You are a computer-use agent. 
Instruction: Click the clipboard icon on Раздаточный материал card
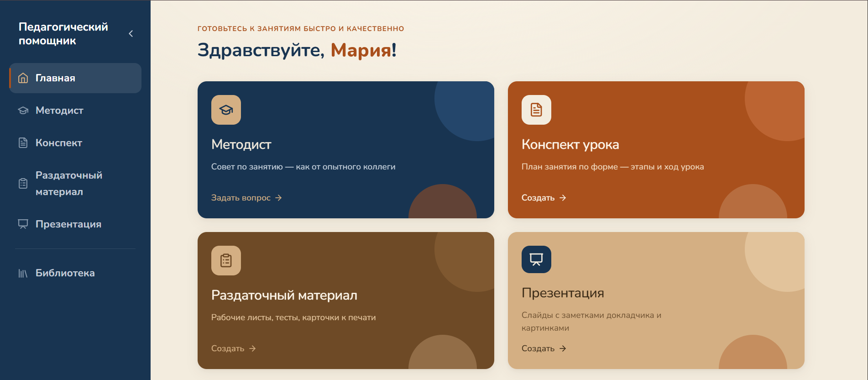(x=226, y=260)
